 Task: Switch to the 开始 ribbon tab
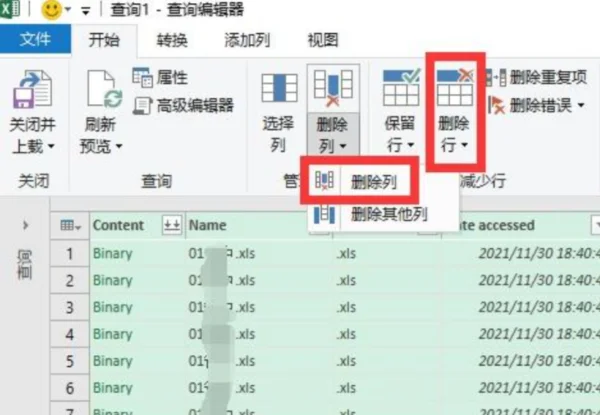(104, 40)
